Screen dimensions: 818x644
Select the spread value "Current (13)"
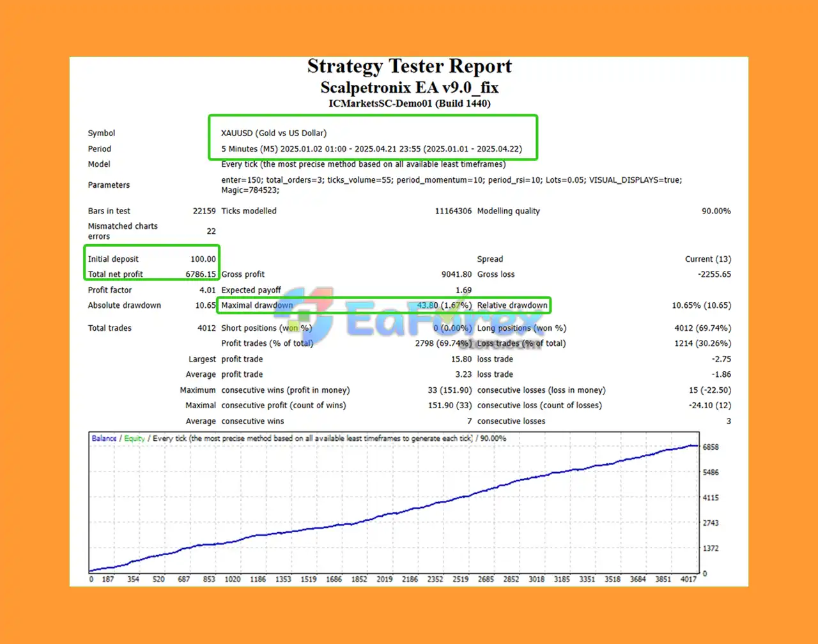pyautogui.click(x=708, y=259)
